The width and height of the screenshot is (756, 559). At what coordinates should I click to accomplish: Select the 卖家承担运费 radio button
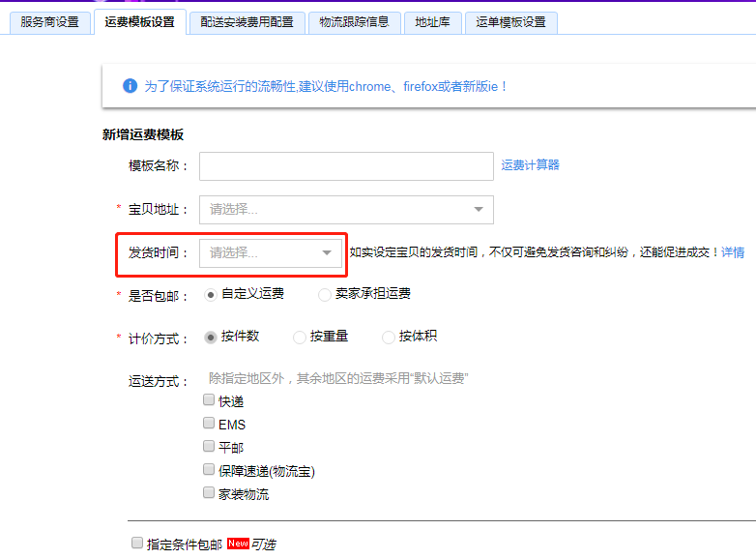(x=324, y=294)
